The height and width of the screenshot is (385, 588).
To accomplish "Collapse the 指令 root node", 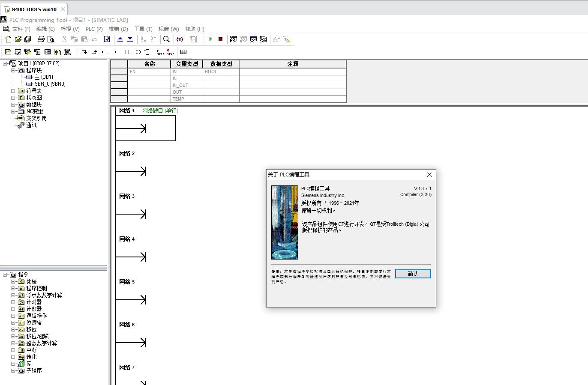I will (x=5, y=275).
